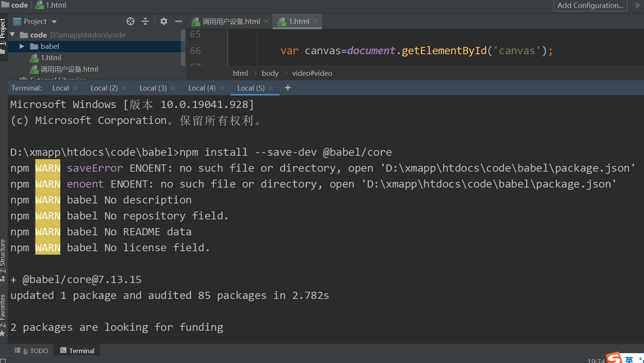Switch to Local (3) terminal tab
Screen dimensions: 644x363
(x=153, y=88)
